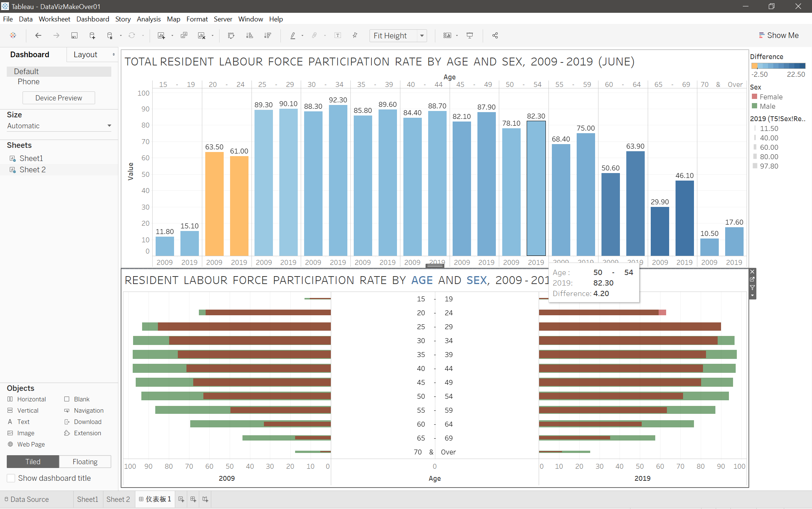Screen dimensions: 812x509
Task: Click the Swap Rows and Columns icon
Action: (x=231, y=35)
